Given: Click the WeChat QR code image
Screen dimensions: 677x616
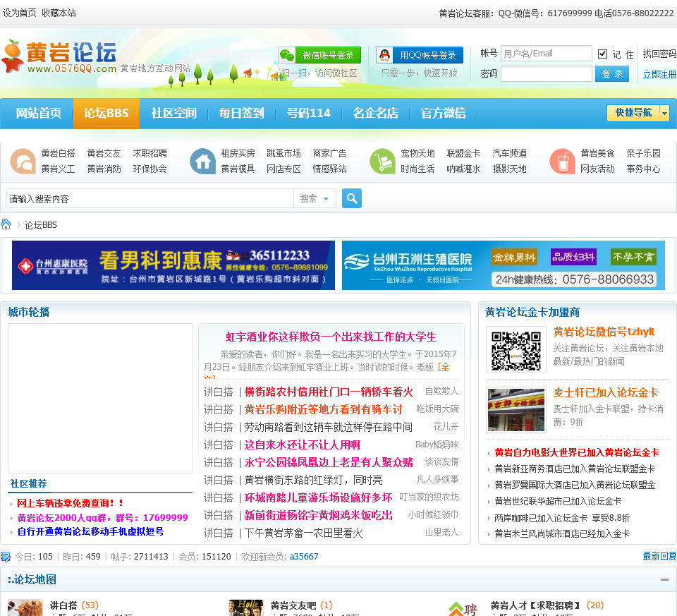Looking at the screenshot, I should tap(516, 350).
